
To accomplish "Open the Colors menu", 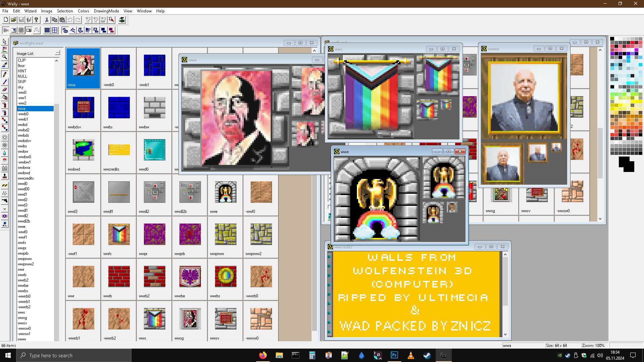I will [x=84, y=11].
